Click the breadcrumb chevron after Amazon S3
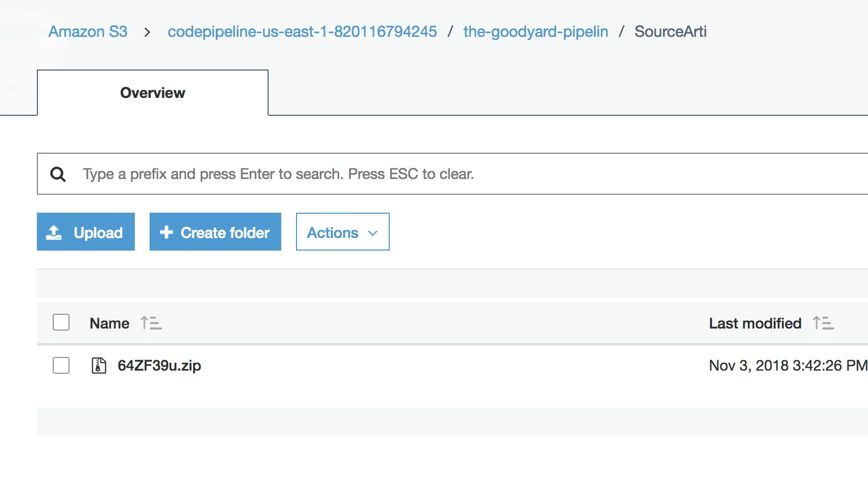 147,32
